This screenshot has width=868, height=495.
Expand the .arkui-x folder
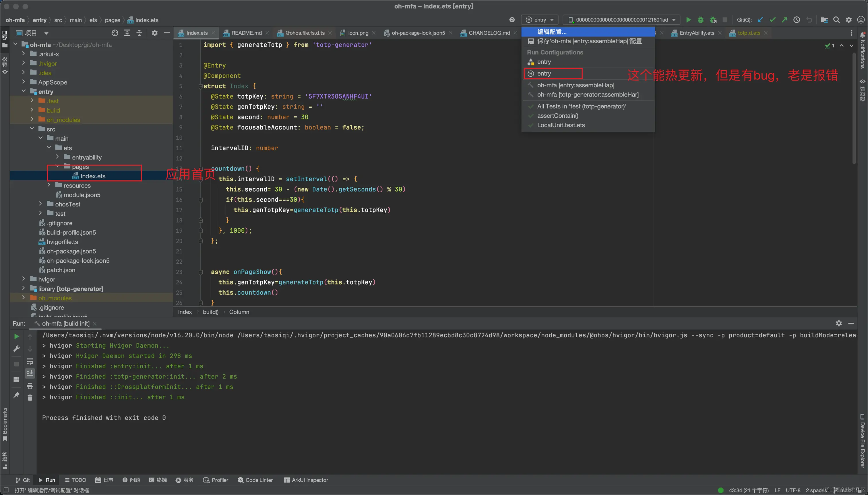pos(24,54)
